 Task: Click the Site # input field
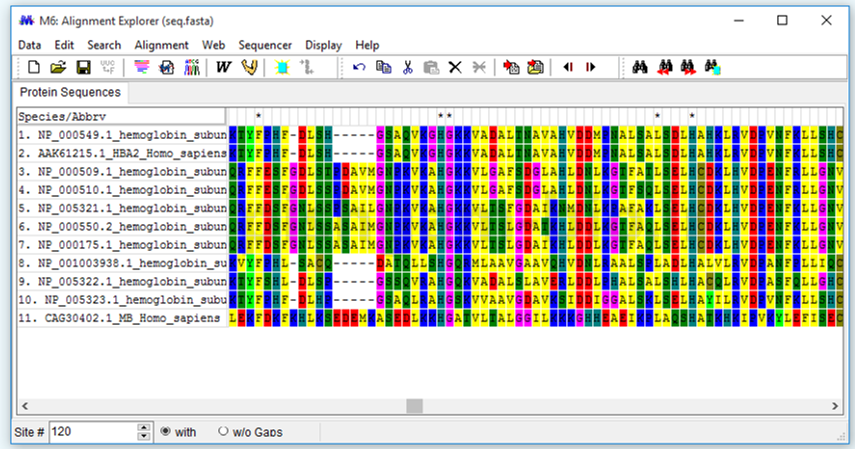(x=92, y=432)
